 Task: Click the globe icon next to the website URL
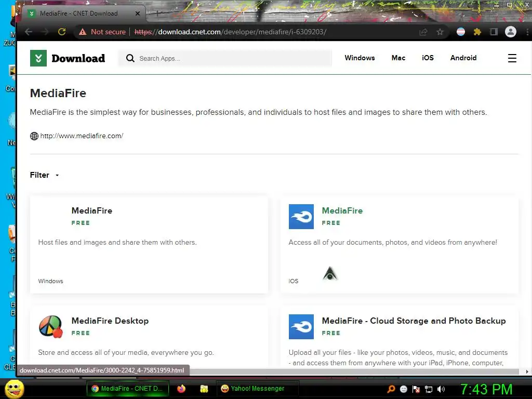tap(34, 136)
